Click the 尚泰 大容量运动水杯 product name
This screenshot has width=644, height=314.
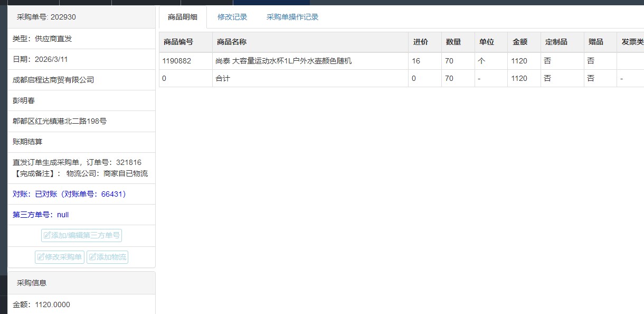click(283, 61)
